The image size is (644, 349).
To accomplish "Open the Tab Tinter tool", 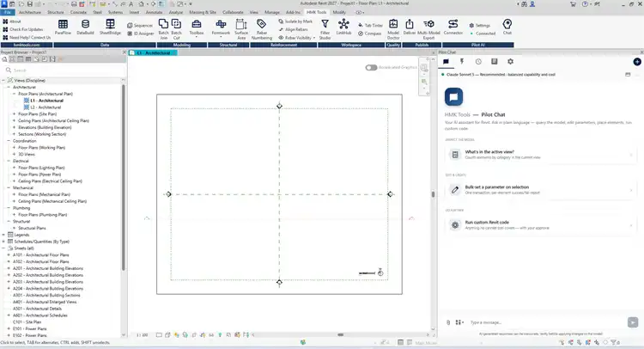I will click(370, 26).
